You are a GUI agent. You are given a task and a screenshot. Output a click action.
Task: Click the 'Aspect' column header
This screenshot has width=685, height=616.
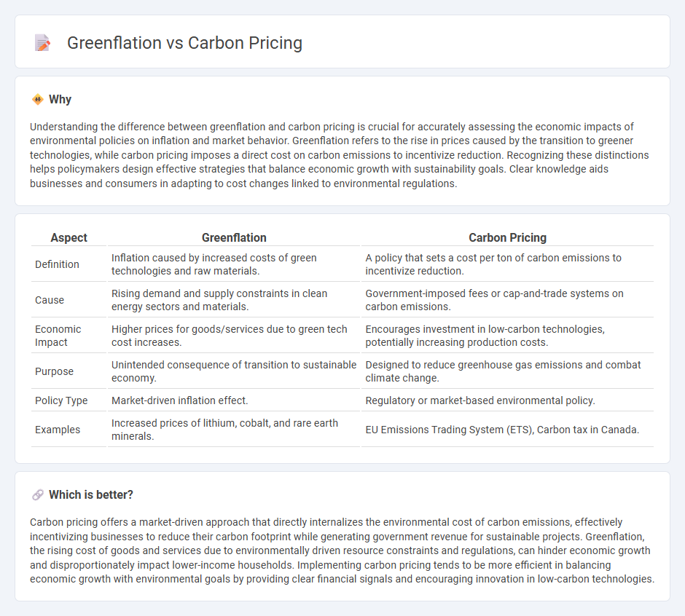pos(68,237)
